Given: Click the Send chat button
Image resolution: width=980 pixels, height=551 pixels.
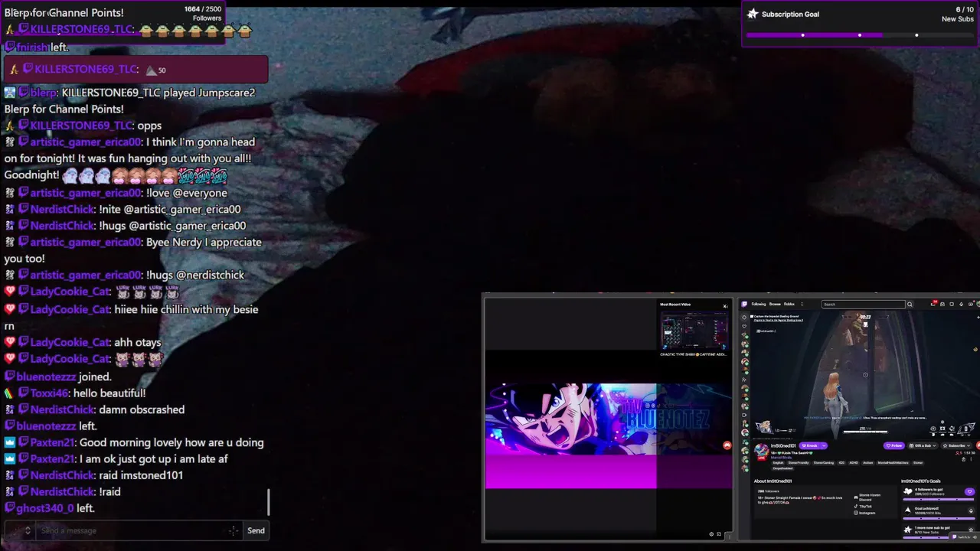Looking at the screenshot, I should (x=256, y=530).
